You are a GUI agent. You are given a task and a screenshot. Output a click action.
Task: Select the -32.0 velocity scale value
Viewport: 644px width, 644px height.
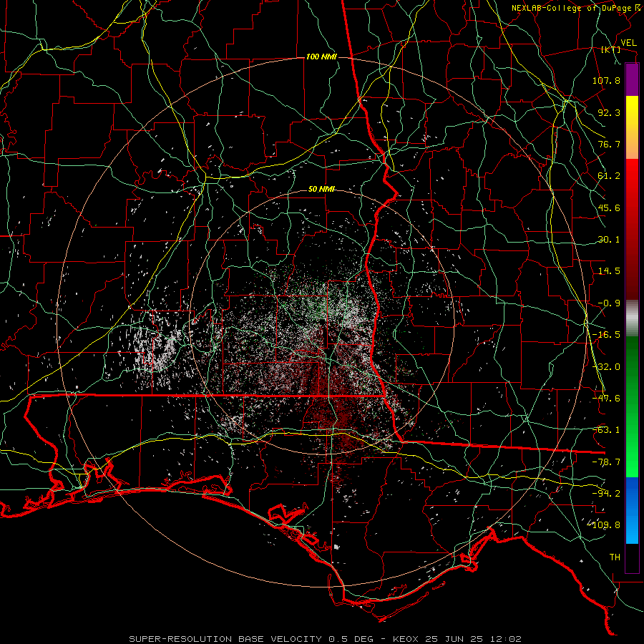click(x=606, y=367)
